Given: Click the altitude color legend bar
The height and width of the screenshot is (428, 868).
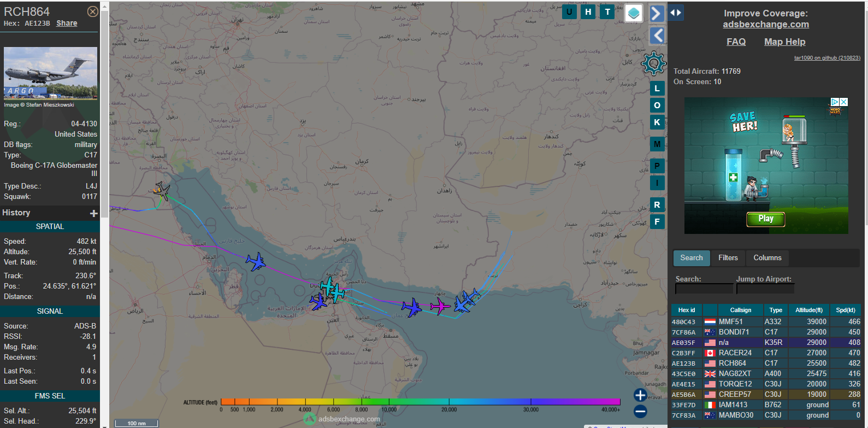Looking at the screenshot, I should point(420,402).
